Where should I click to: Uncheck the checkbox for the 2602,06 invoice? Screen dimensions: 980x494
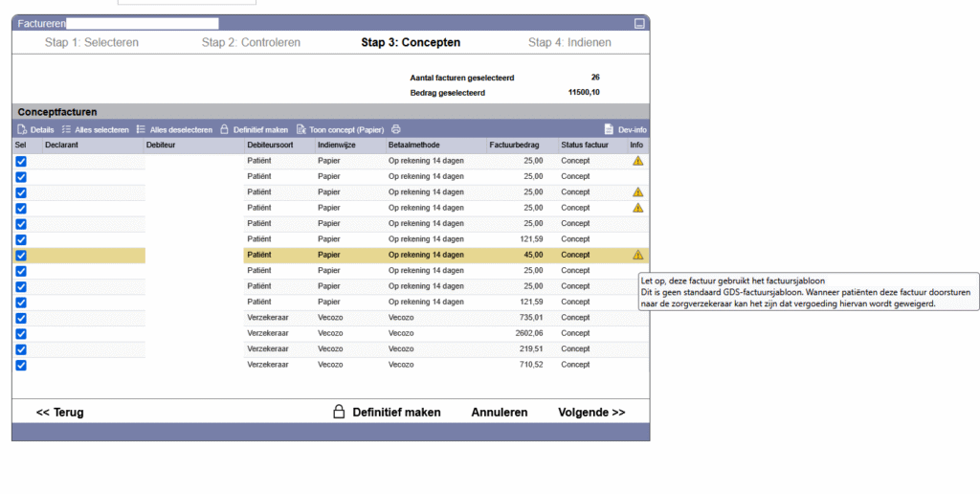click(21, 333)
